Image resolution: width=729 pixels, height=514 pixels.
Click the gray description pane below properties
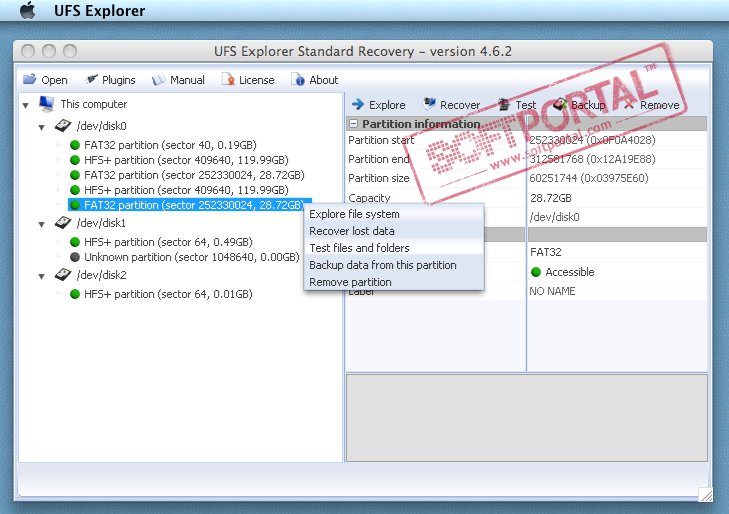coord(527,417)
